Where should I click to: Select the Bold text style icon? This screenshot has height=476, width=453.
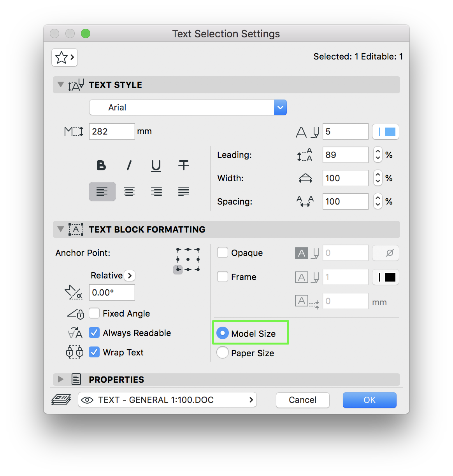click(x=102, y=165)
